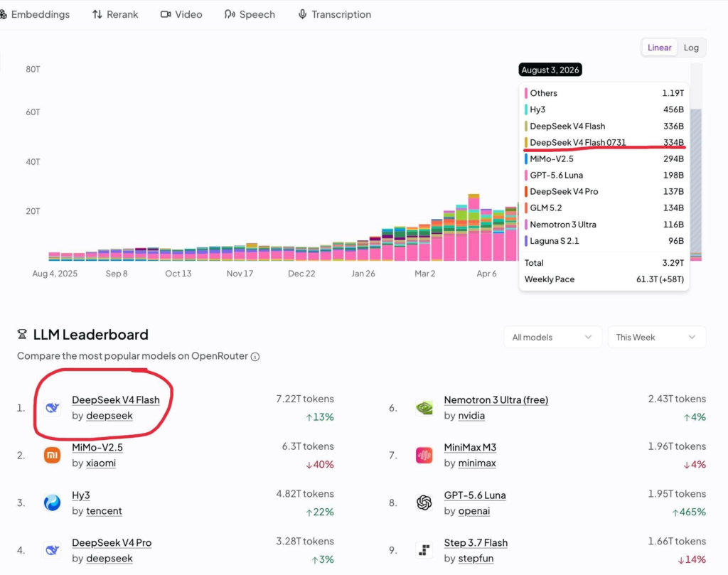Image resolution: width=728 pixels, height=575 pixels.
Task: Click the microphone icon in Transcription tab
Action: (302, 14)
